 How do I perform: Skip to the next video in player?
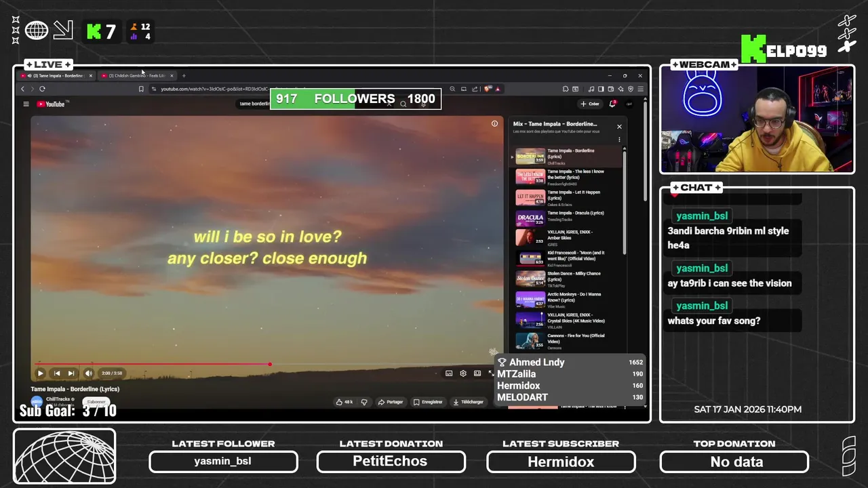[x=71, y=373]
